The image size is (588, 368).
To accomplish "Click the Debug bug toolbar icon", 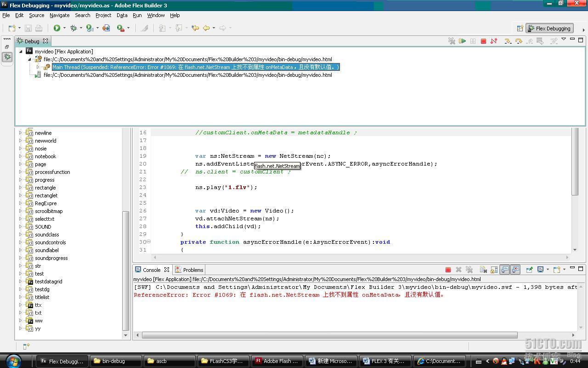I will coord(73,28).
